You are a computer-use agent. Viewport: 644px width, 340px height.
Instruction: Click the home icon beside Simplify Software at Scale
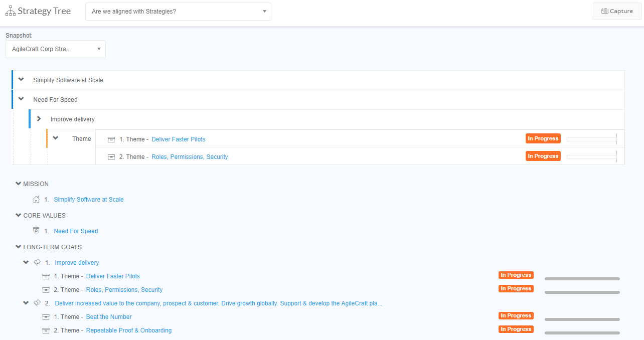[36, 199]
